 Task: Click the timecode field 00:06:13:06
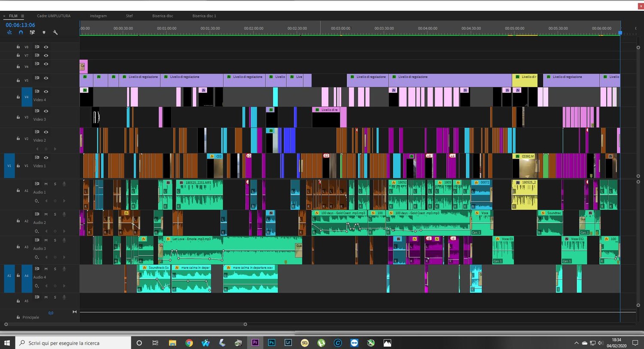click(x=20, y=25)
